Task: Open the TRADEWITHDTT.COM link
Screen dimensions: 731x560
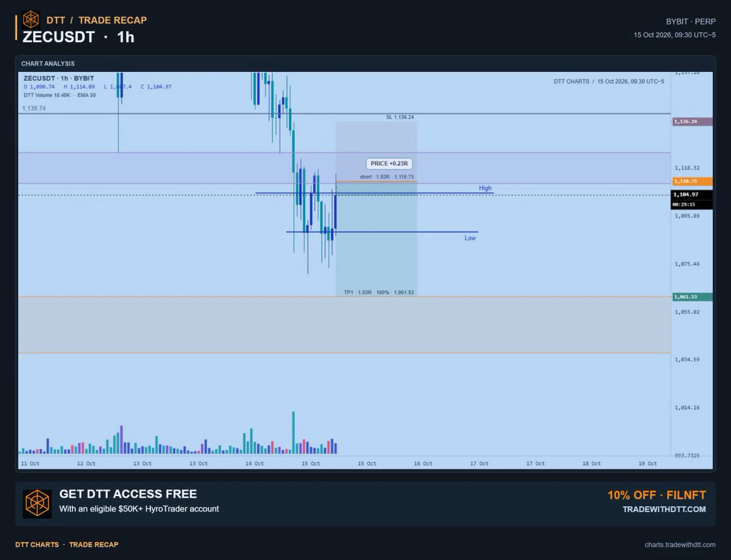Action: (665, 509)
